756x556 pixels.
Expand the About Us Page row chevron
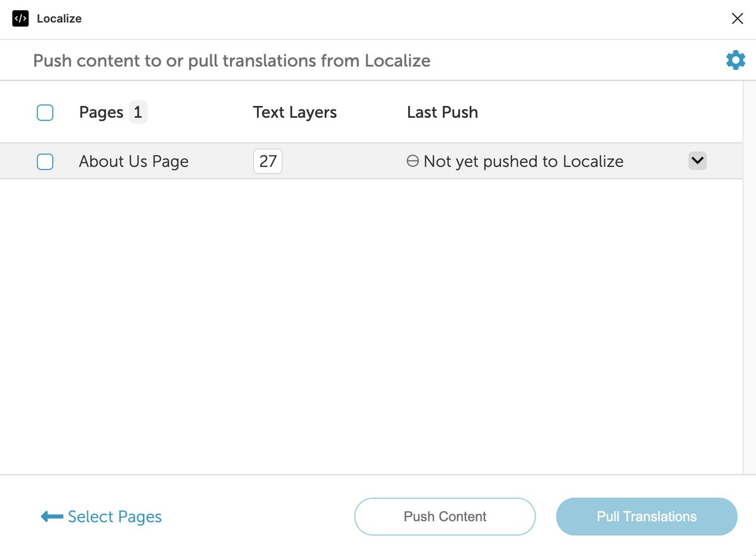coord(697,161)
